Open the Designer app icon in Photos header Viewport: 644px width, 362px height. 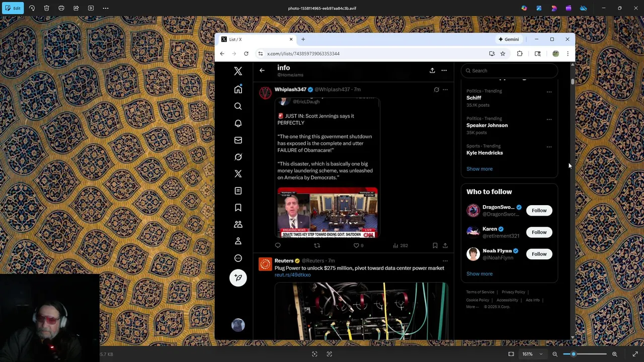tap(554, 8)
